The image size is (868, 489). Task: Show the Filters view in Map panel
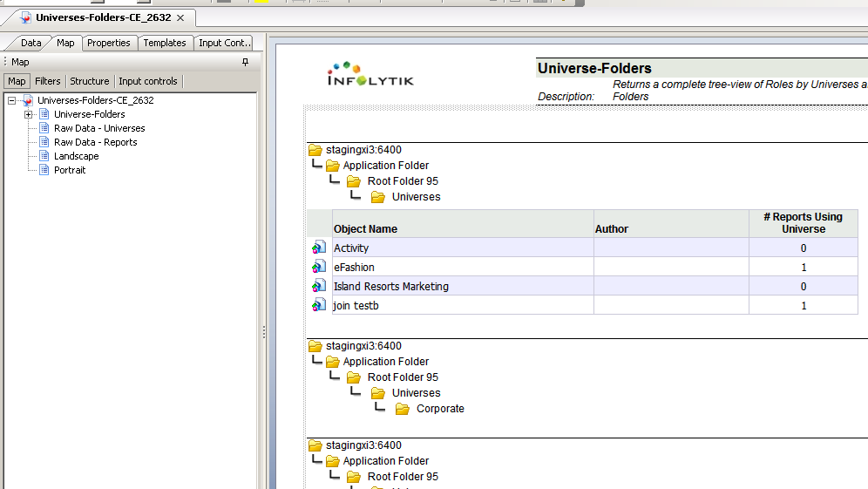(48, 81)
